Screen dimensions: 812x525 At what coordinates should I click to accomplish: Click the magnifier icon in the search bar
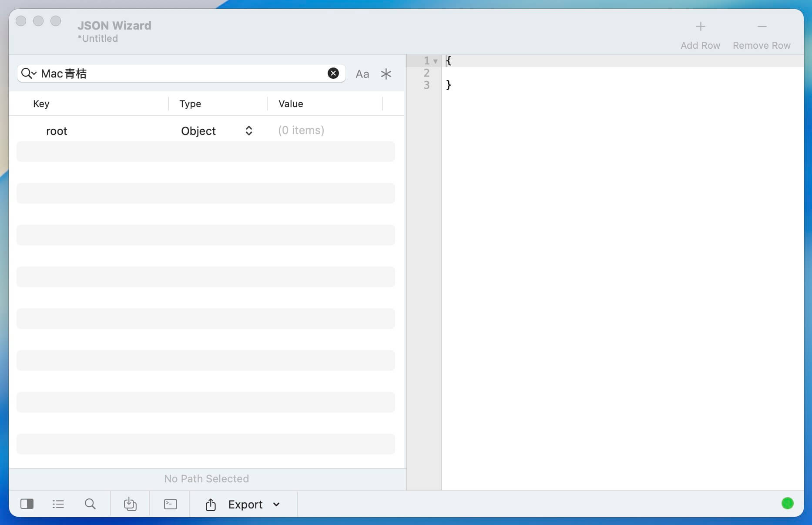(26, 73)
